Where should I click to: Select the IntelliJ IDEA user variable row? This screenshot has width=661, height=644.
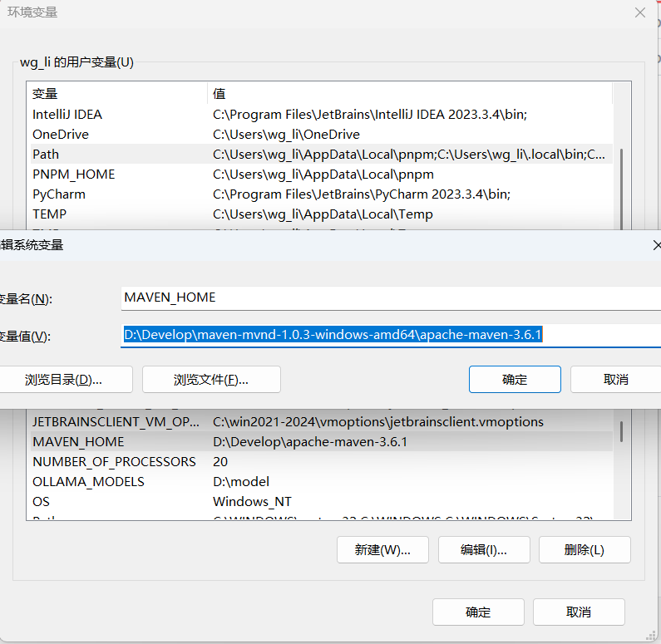pyautogui.click(x=320, y=114)
